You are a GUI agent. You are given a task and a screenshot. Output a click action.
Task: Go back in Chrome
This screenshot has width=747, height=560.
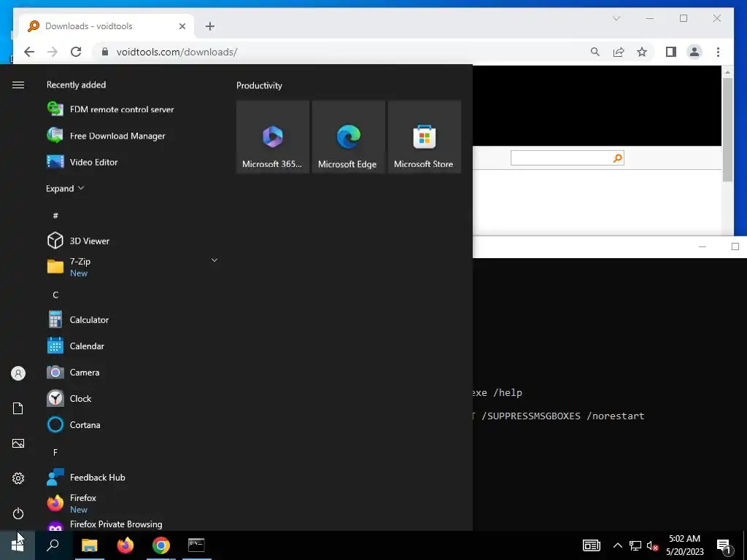click(29, 52)
